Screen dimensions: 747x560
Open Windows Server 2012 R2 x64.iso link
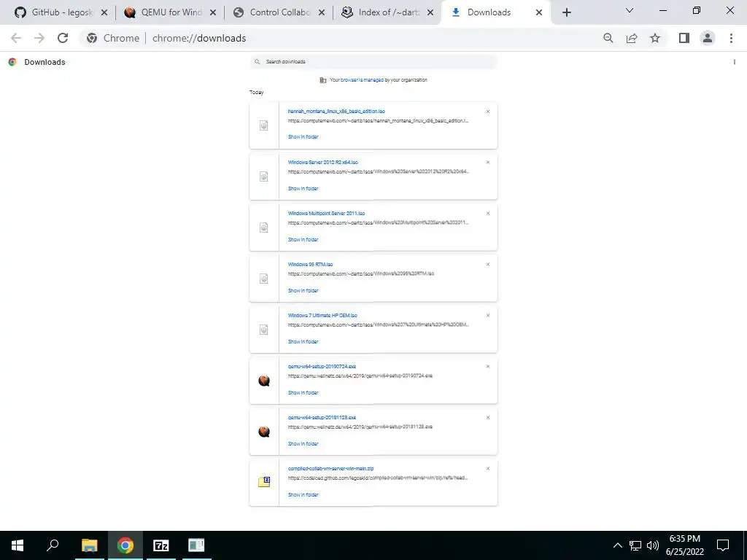(323, 162)
